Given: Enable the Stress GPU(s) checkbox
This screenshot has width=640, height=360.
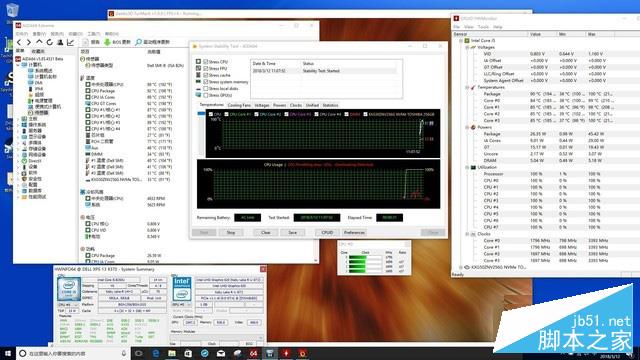Looking at the screenshot, I should point(206,95).
